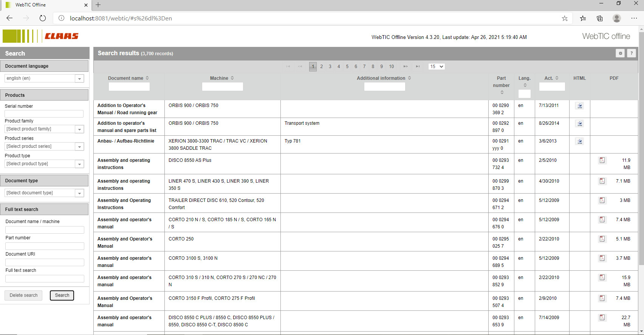Image resolution: width=644 pixels, height=335 pixels.
Task: Focus the Document name / machine search field
Action: (x=45, y=230)
